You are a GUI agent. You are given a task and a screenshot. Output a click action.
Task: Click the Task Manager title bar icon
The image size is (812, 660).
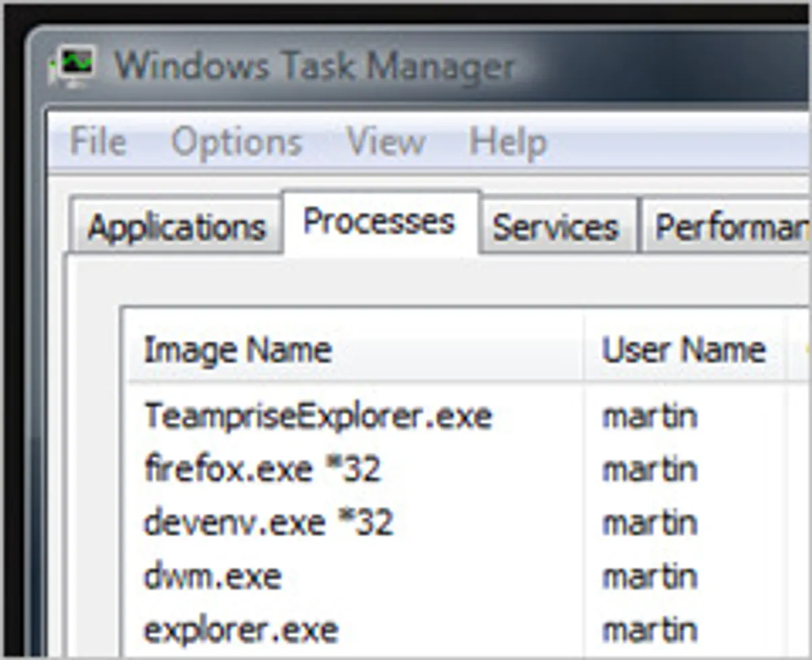72,66
